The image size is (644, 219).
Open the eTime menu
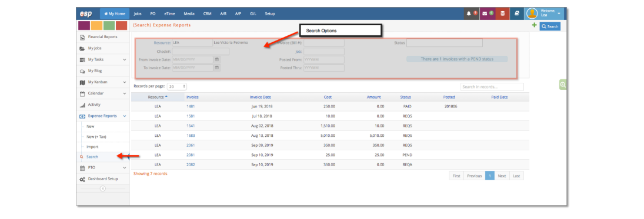point(169,14)
